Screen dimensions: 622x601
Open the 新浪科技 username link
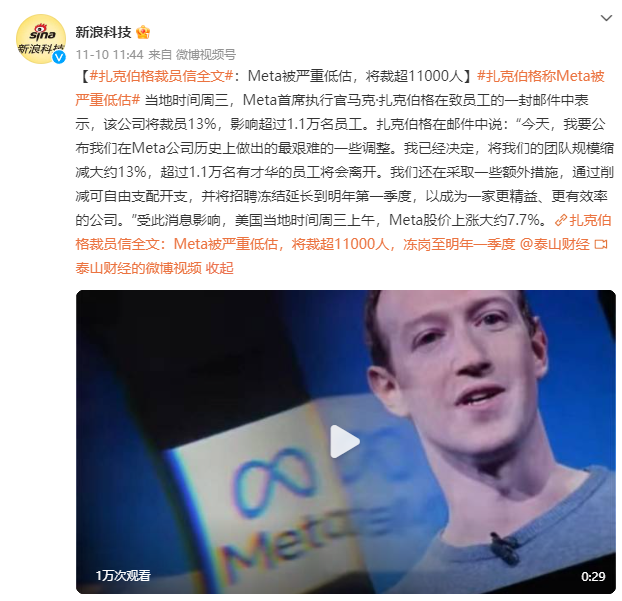(103, 32)
